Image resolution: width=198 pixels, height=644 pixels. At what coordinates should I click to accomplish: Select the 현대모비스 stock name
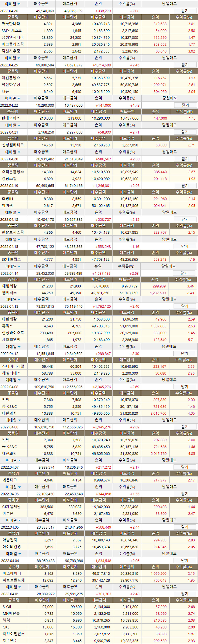click(x=11, y=118)
